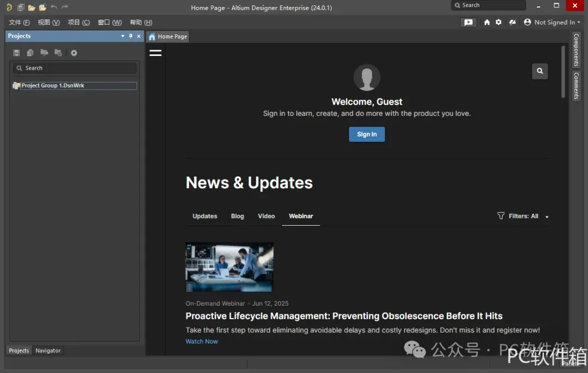The image size is (588, 373).
Task: Click the Home Page vertical scrollbar
Action: (563, 72)
